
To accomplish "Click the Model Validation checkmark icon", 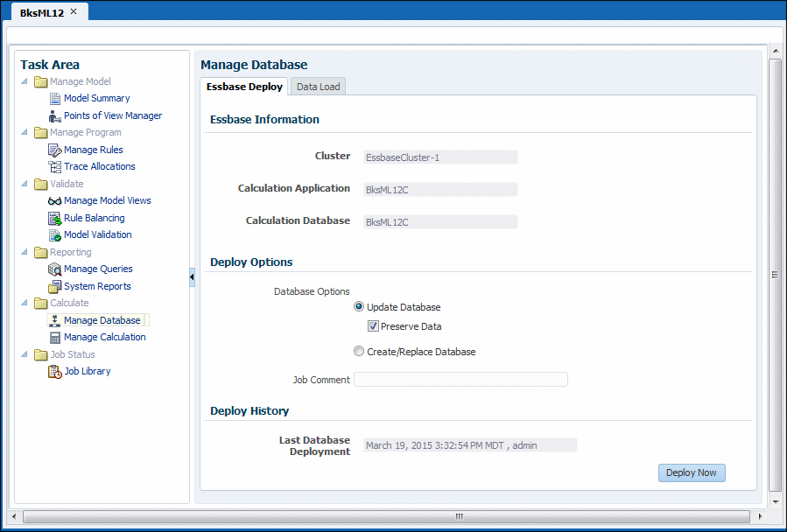I will tap(55, 234).
